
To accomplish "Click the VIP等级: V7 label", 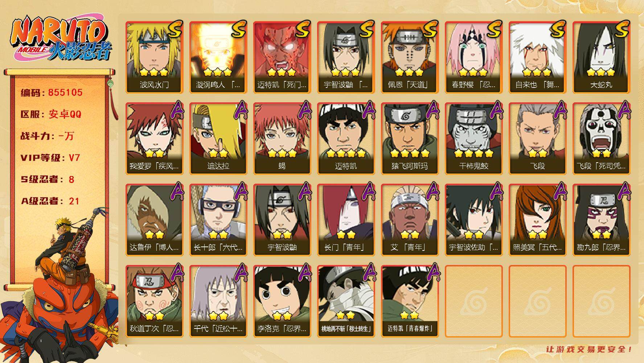I will coord(50,158).
